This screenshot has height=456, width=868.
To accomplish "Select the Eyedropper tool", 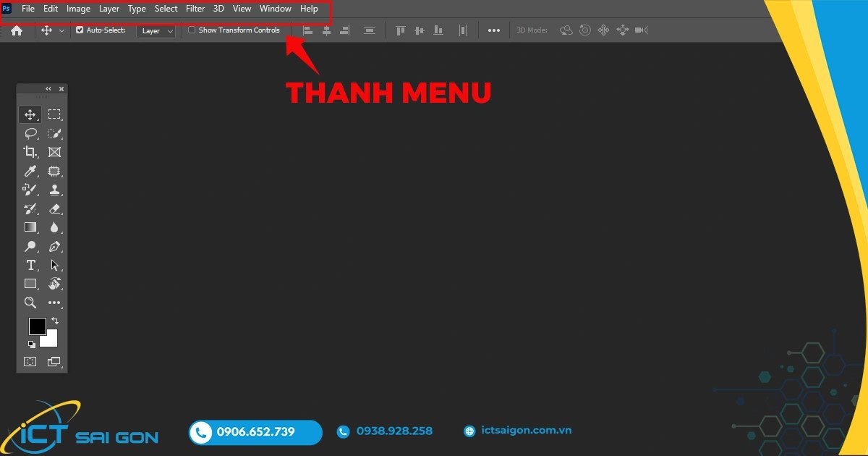I will point(30,171).
